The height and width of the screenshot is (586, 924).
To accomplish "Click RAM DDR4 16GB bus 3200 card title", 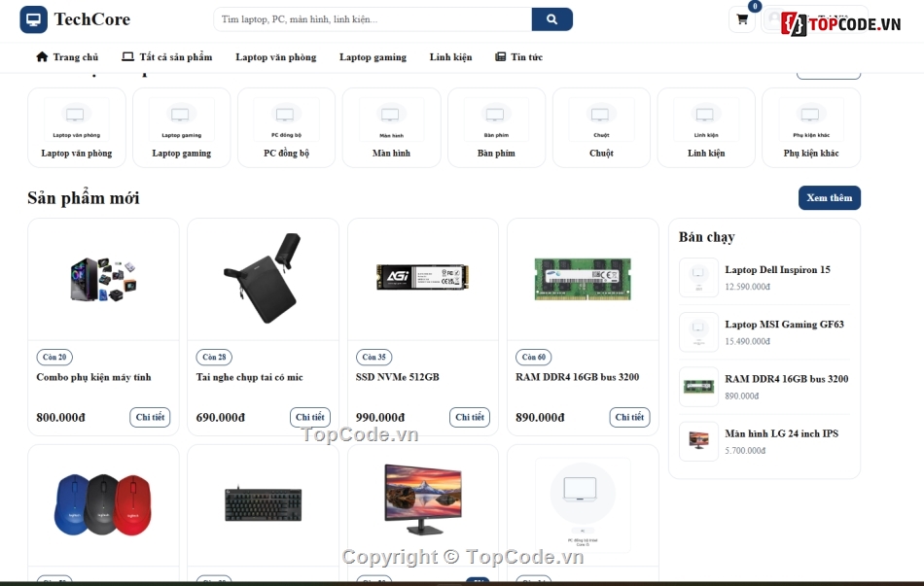I will click(x=577, y=377).
